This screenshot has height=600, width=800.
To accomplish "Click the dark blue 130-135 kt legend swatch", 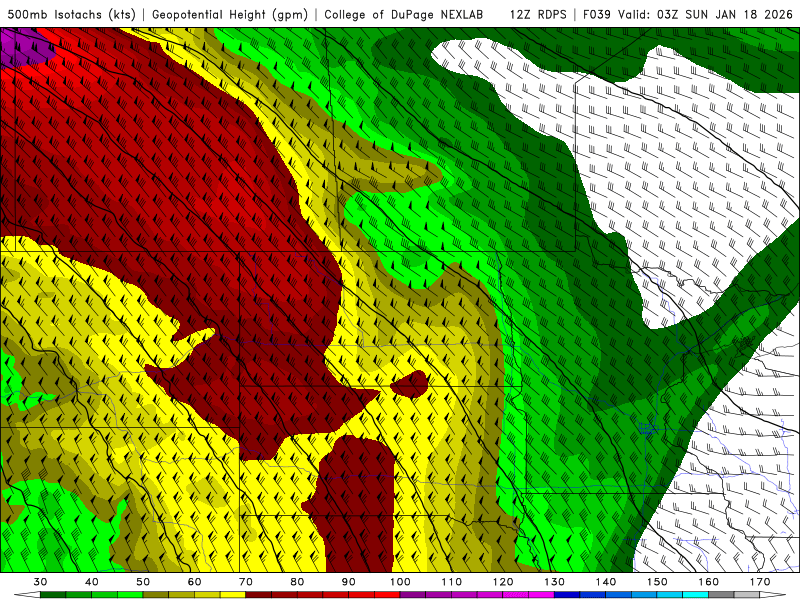I will point(567,595).
